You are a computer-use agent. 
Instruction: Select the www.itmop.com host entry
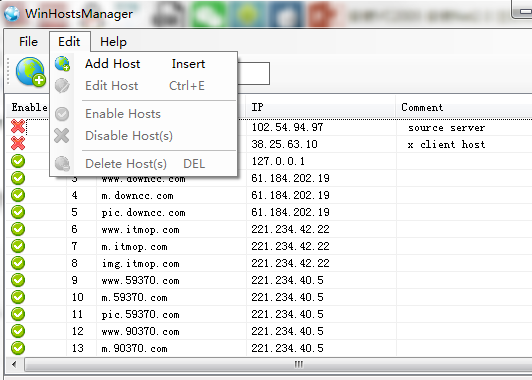tap(140, 230)
